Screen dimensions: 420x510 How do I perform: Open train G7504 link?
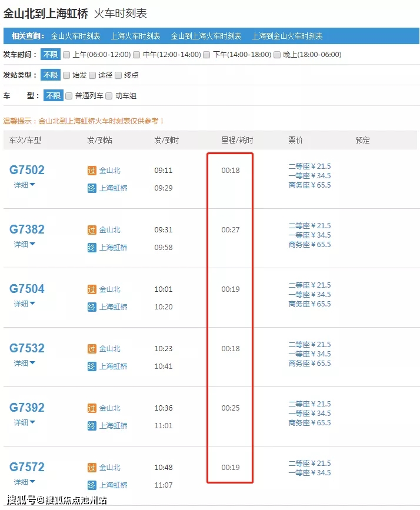[27, 289]
